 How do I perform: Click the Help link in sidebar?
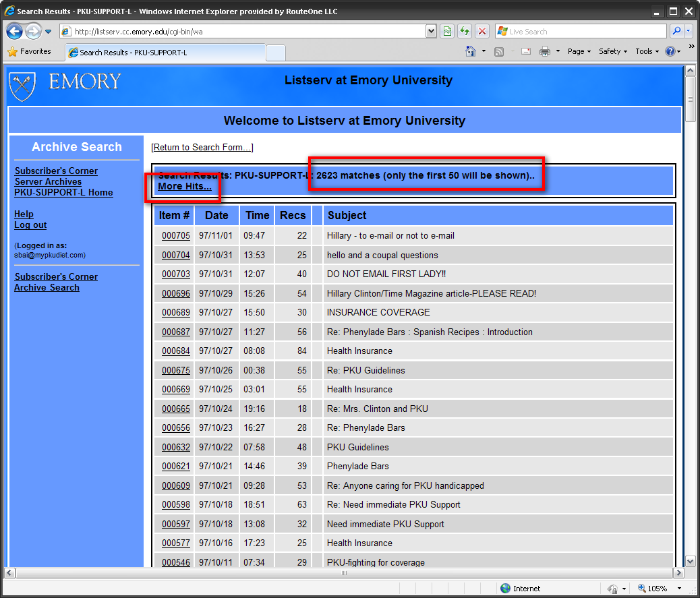click(24, 214)
